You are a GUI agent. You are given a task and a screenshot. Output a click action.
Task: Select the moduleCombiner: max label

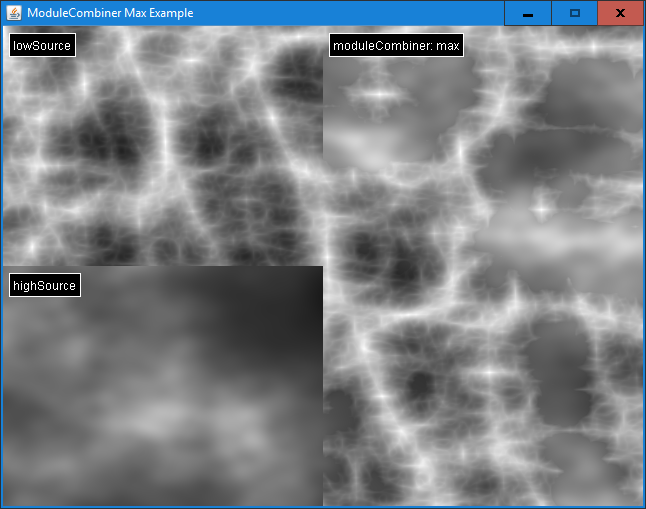click(396, 46)
